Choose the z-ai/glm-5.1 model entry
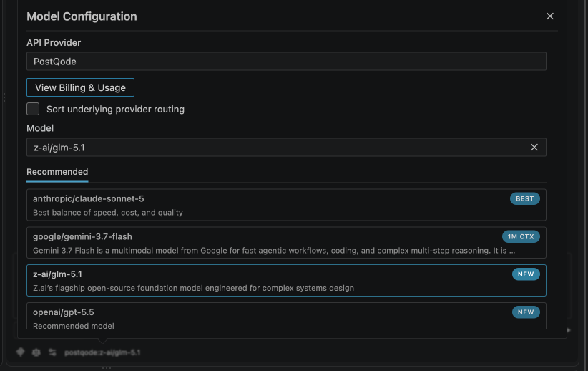This screenshot has height=371, width=588. 286,281
